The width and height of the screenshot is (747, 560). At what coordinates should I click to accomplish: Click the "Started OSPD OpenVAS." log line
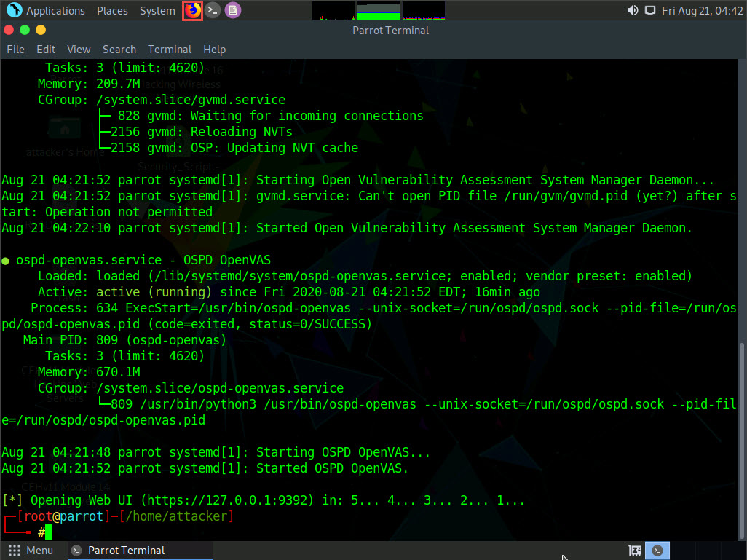click(x=205, y=468)
